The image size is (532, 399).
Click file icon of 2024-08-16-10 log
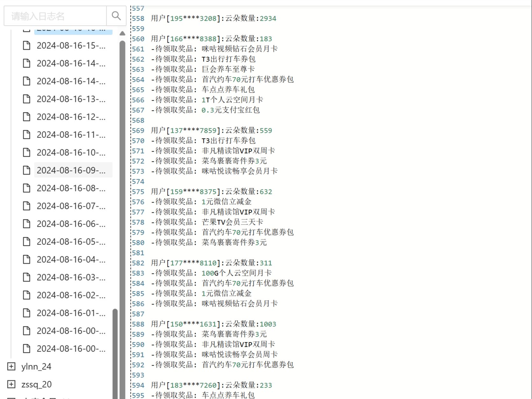[27, 153]
